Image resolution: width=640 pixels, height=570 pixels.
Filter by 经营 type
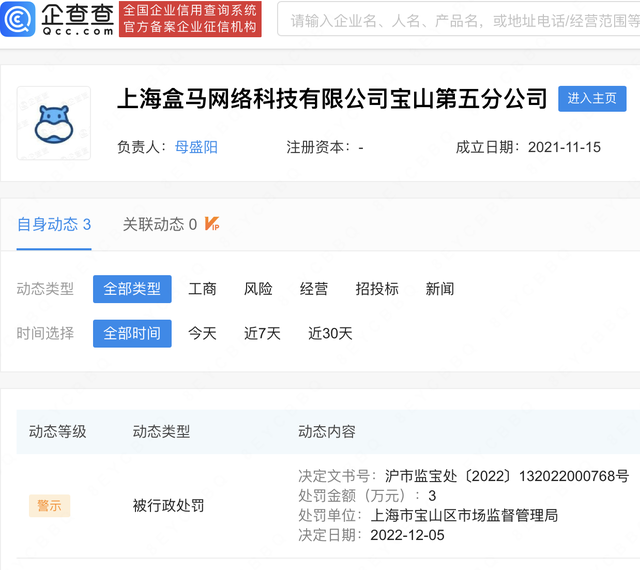(314, 289)
